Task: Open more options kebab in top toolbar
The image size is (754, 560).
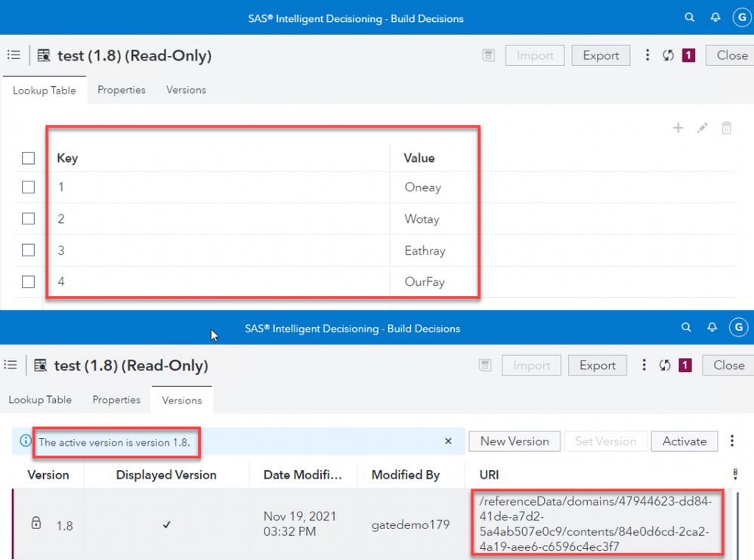Action: pos(647,55)
